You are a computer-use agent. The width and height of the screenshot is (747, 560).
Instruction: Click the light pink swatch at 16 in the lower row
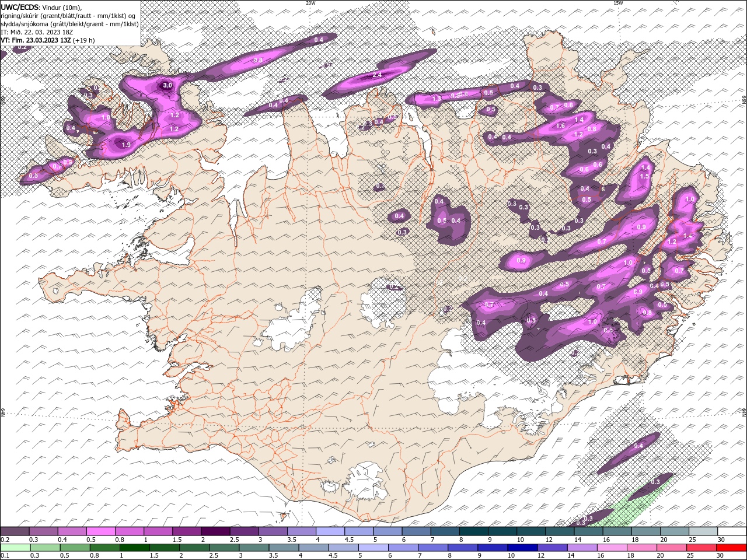pos(612,548)
